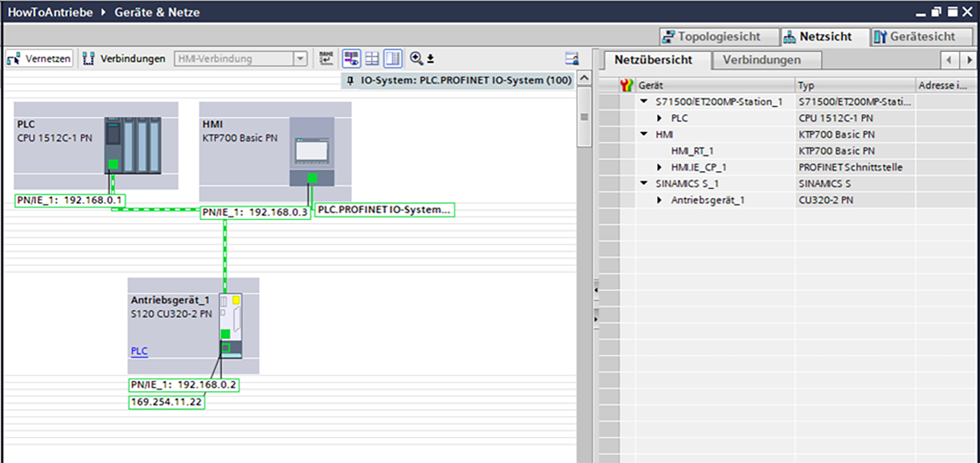This screenshot has width=980, height=463.
Task: Click the CU320-2 PN type cell
Action: (x=855, y=201)
